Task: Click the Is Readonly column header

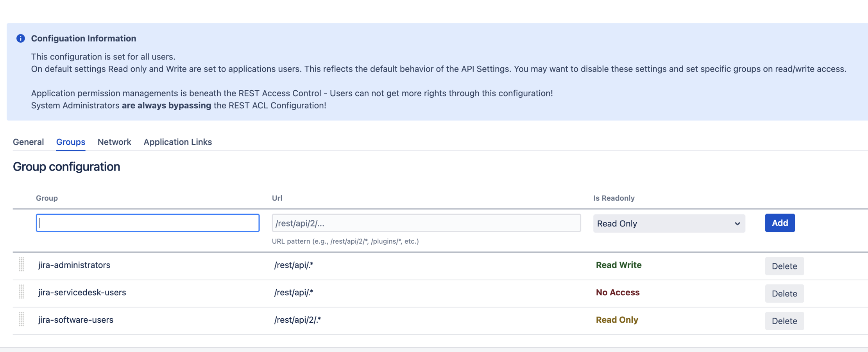Action: 614,198
